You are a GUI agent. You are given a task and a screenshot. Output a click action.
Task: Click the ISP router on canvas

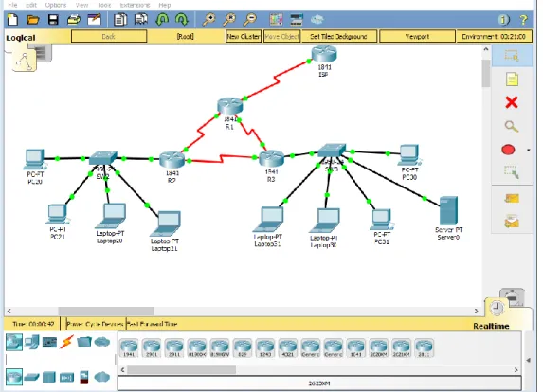[324, 55]
